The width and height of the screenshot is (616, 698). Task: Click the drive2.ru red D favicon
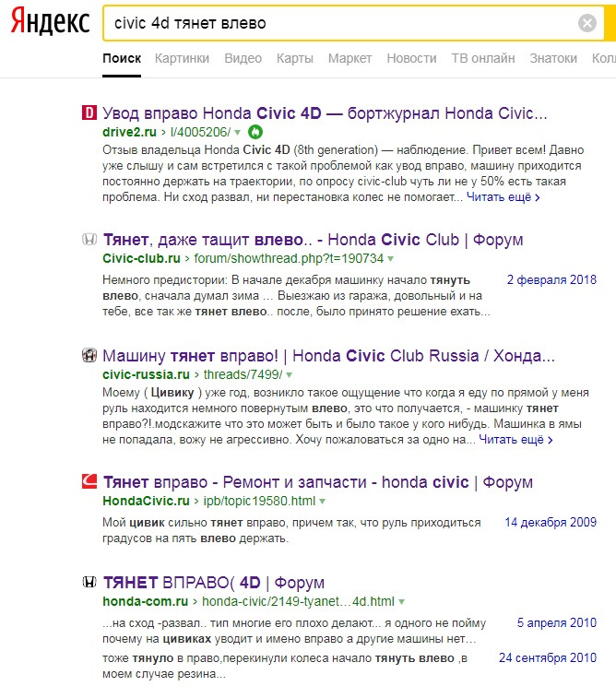pyautogui.click(x=89, y=112)
